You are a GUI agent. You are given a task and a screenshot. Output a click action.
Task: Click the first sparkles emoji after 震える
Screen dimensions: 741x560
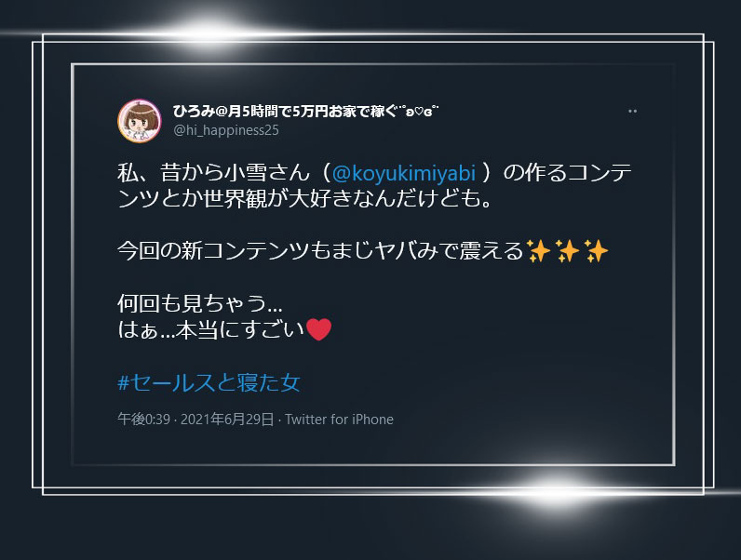click(x=538, y=251)
